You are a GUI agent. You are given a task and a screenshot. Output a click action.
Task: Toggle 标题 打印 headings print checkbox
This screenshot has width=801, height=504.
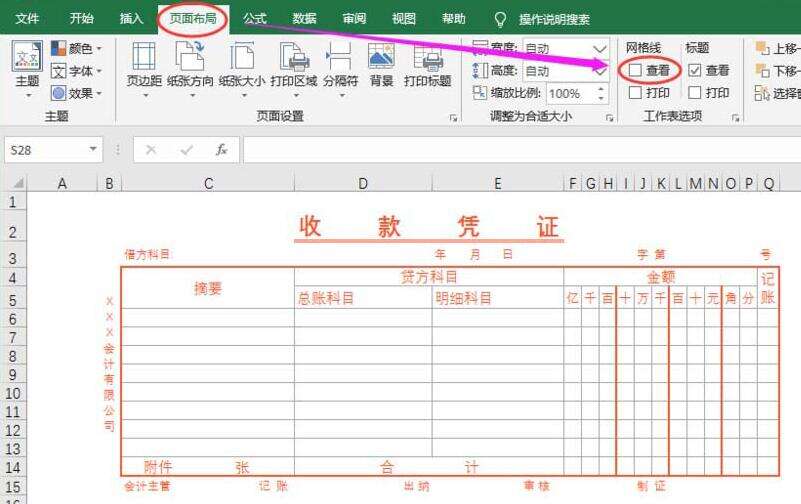pos(694,92)
